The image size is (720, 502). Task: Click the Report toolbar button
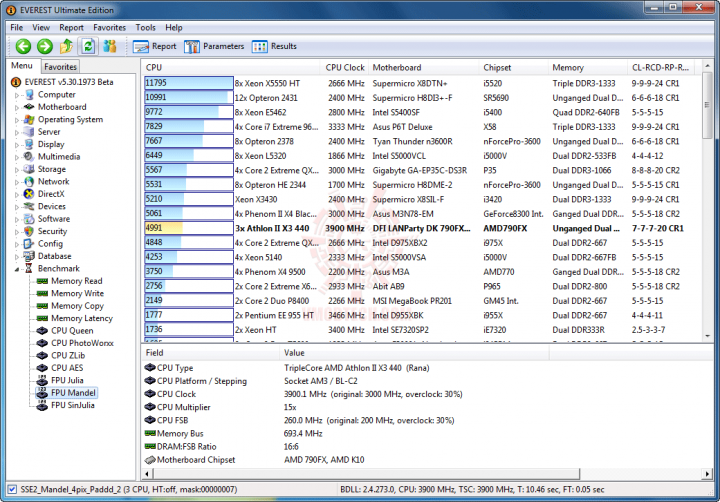click(154, 46)
